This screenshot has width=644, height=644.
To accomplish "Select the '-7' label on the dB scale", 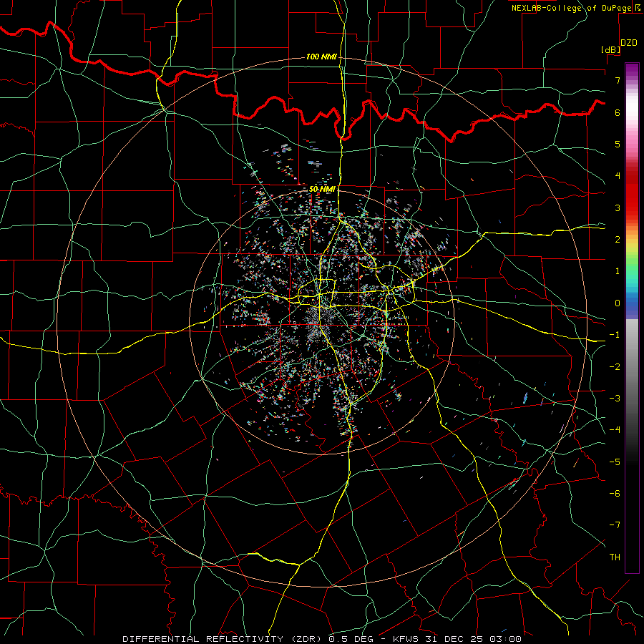I will (x=615, y=525).
